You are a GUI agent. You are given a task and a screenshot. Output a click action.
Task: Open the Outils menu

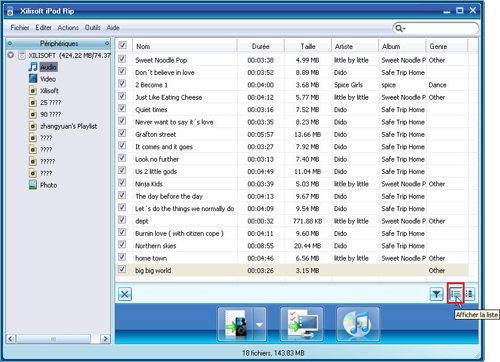[92, 28]
